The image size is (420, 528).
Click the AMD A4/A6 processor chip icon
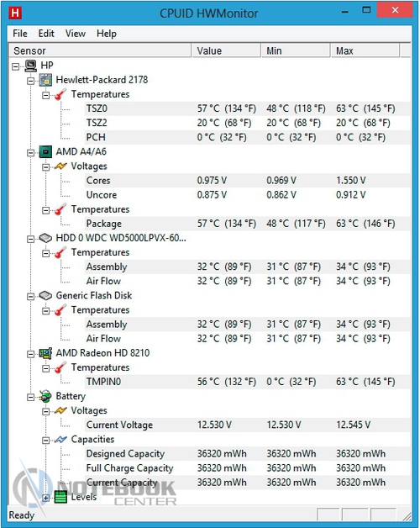click(x=45, y=152)
